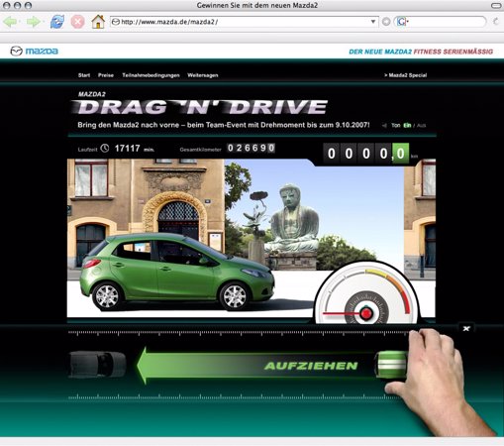The height and width of the screenshot is (446, 504).
Task: Click the Gesamtkilometer counter 026690
Action: [x=251, y=148]
